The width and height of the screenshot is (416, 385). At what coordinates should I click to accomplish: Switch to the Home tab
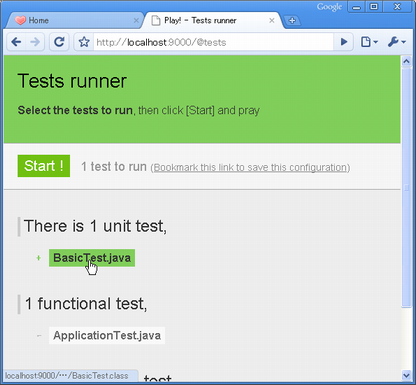pyautogui.click(x=75, y=21)
